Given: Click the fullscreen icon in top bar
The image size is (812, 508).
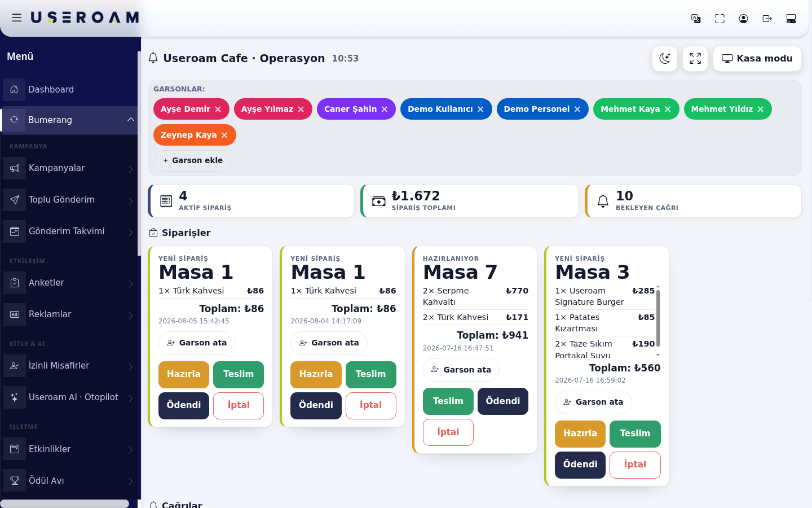Looking at the screenshot, I should [720, 19].
